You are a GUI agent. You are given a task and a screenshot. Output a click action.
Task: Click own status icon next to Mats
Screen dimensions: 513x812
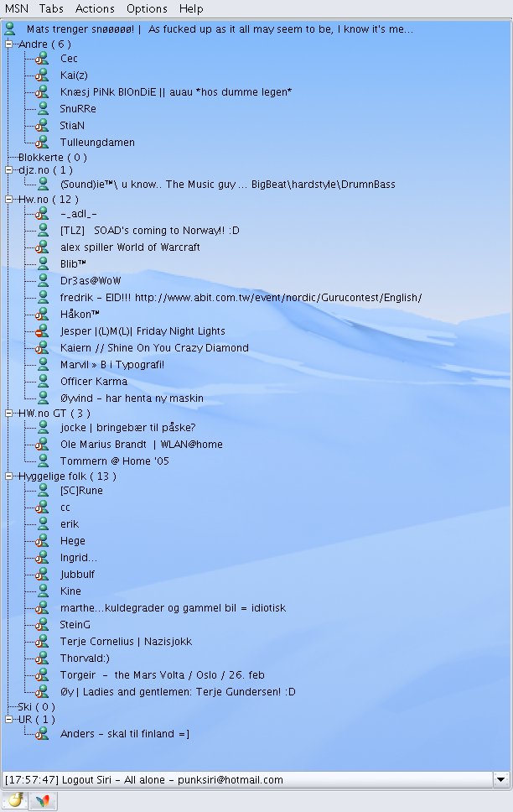[x=10, y=29]
